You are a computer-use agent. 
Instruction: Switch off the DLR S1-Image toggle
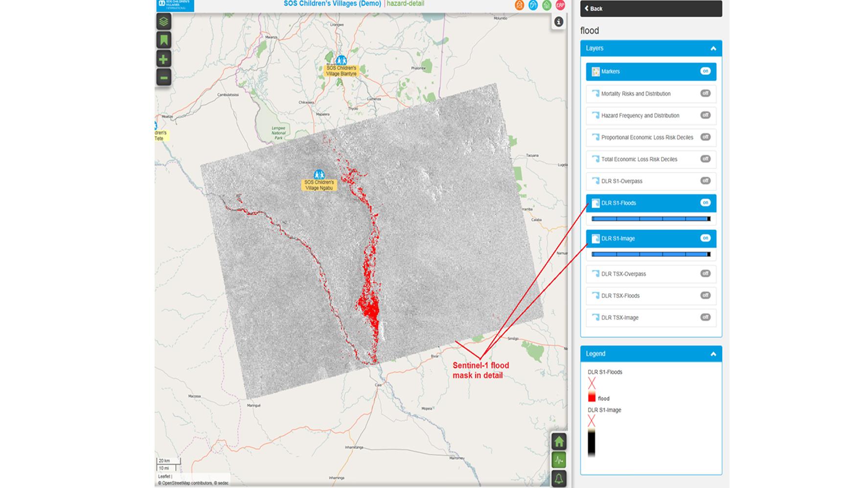[705, 238]
